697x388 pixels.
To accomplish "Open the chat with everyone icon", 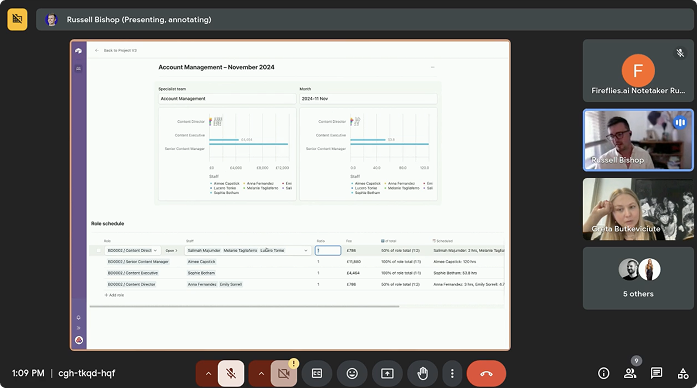I will click(656, 373).
